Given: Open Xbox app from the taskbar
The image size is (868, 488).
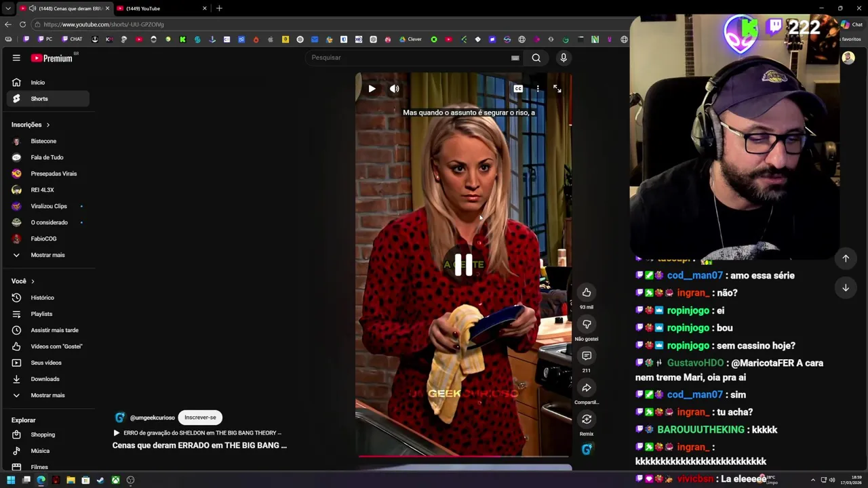Looking at the screenshot, I should point(115,480).
